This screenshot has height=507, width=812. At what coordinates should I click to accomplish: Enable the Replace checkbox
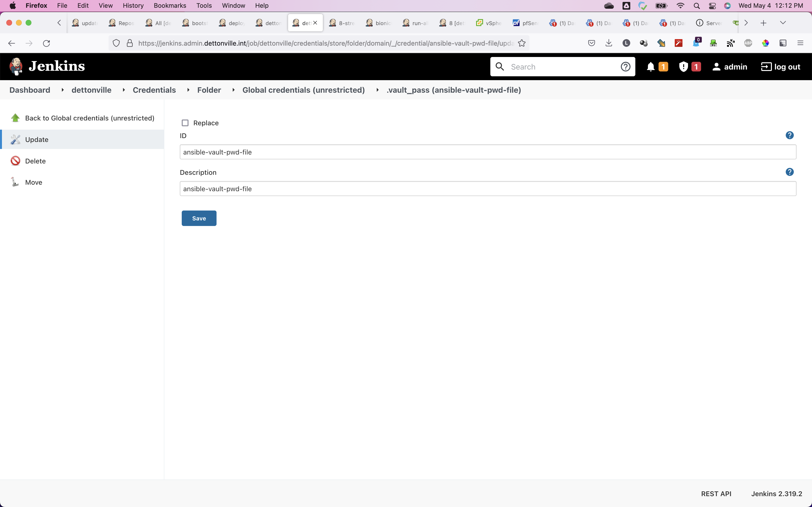click(185, 123)
